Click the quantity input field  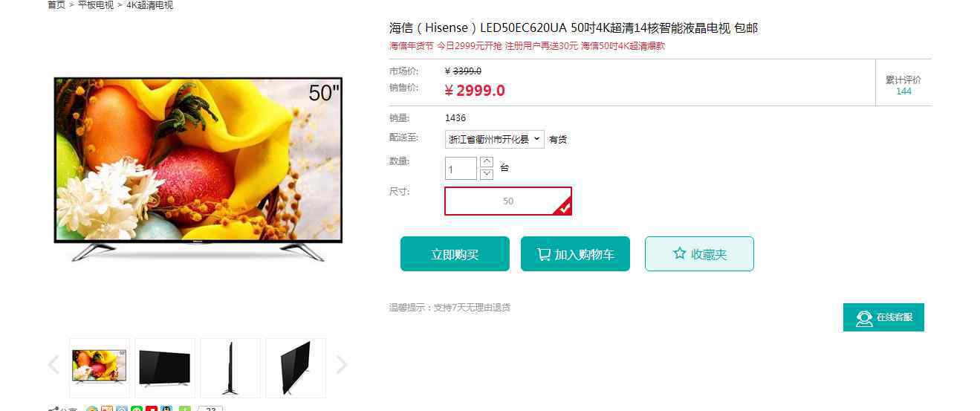(461, 169)
